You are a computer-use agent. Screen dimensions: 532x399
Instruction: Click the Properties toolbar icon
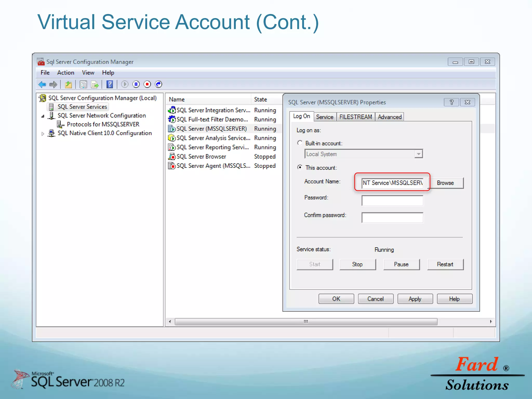[83, 84]
